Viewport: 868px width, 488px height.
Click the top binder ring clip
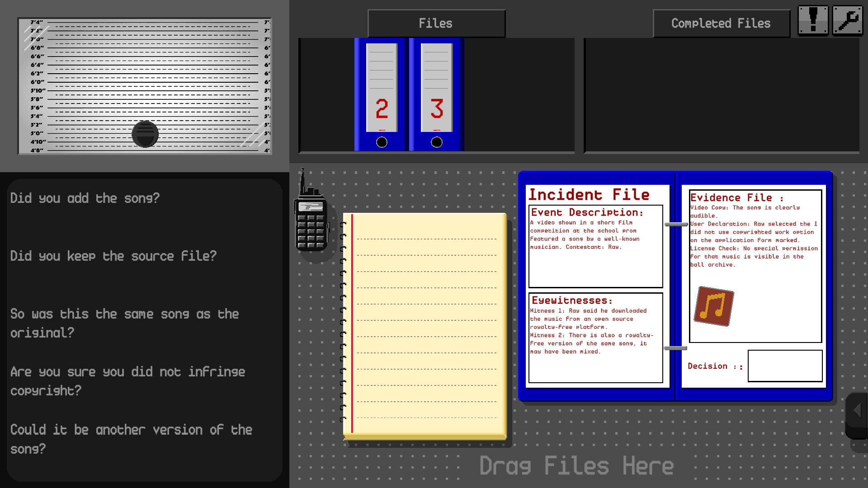675,225
